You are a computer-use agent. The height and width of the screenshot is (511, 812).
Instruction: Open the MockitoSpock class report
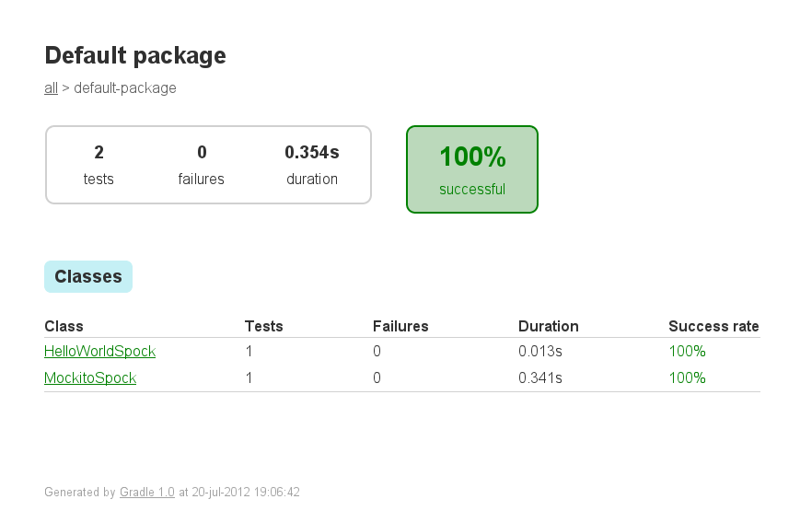tap(90, 378)
